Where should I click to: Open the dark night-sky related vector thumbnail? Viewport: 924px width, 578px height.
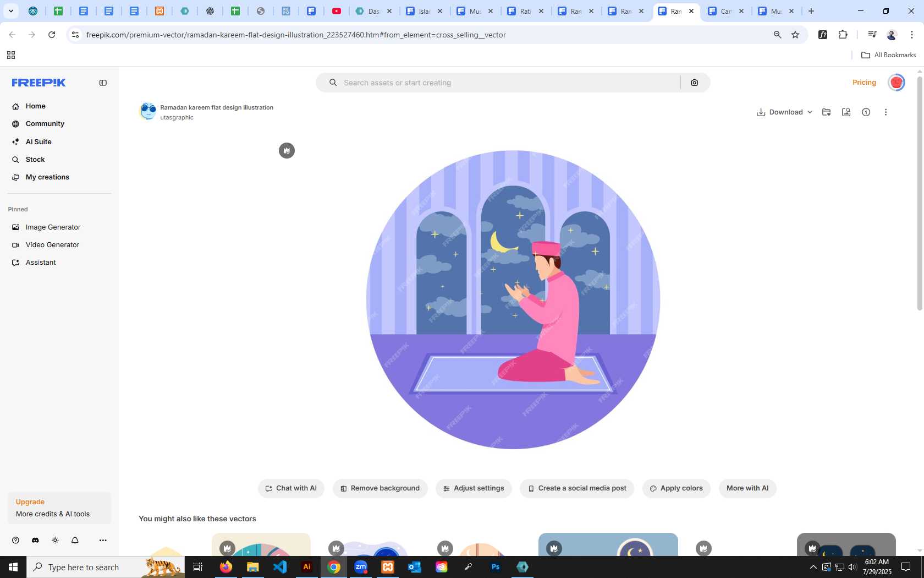click(x=846, y=544)
